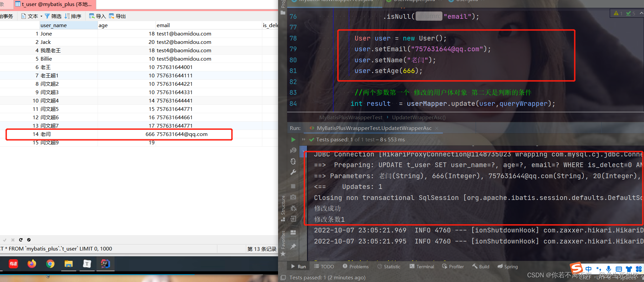Click the SQL query text in Navicat status bar
Image resolution: width=644 pixels, height=282 pixels.
click(x=56, y=249)
